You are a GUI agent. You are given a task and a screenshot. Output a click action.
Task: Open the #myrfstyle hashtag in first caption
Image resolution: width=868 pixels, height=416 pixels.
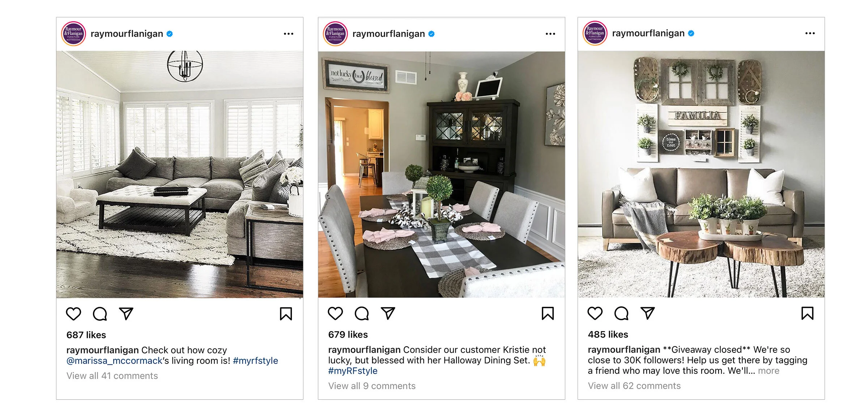pyautogui.click(x=255, y=361)
